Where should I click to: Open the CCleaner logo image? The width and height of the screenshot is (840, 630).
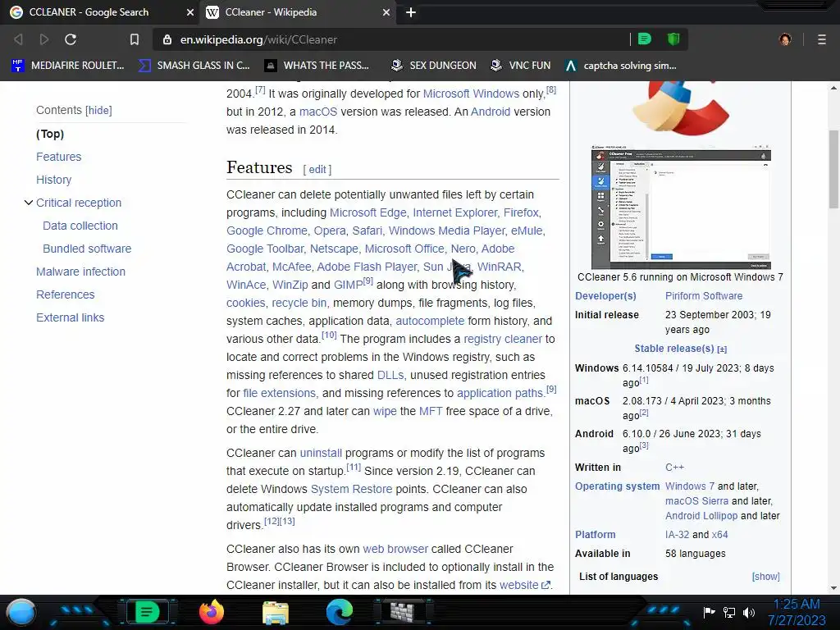pyautogui.click(x=681, y=107)
